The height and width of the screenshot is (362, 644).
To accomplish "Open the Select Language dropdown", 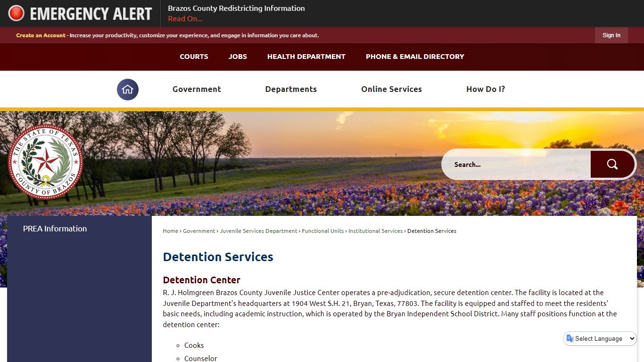I will click(600, 338).
